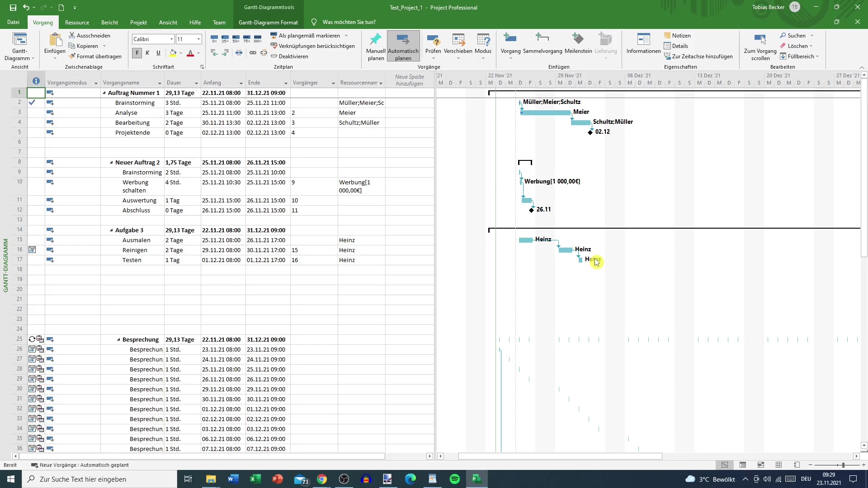Switch to the Gantt-Diagramm Format tab
Image resolution: width=868 pixels, height=488 pixels.
tap(269, 22)
